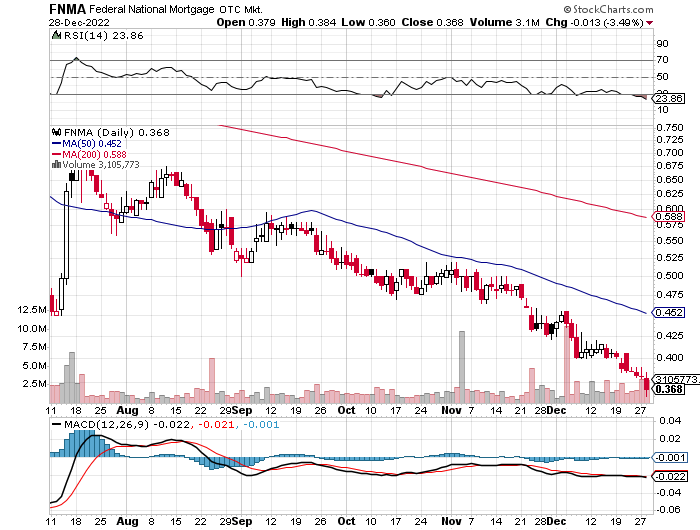
Task: Click the 0.500 label on the price axis
Action: [670, 275]
